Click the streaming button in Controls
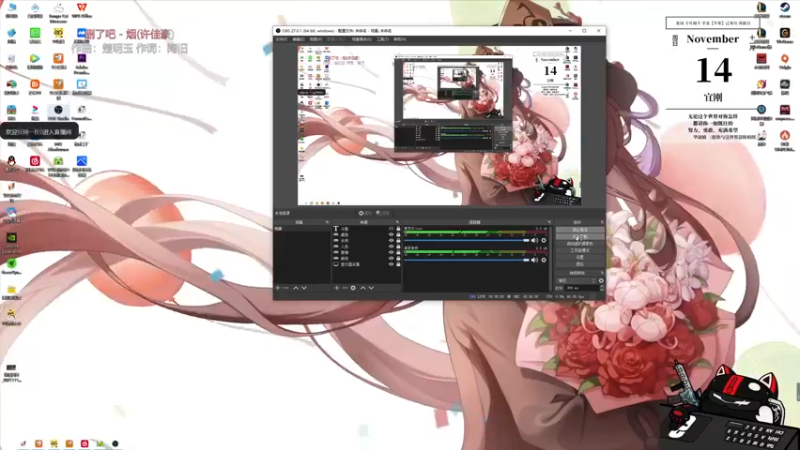Screen dimensions: 800x450 579,230
